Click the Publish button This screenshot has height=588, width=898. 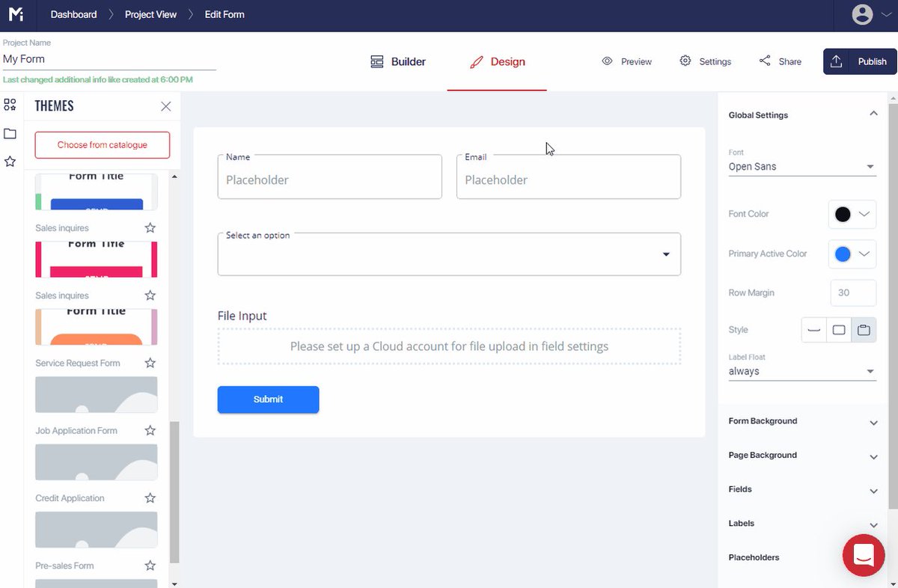click(x=860, y=61)
